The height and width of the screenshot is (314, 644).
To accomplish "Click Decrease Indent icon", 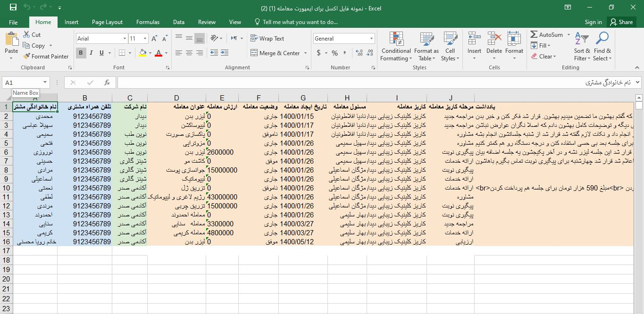I will click(x=214, y=53).
